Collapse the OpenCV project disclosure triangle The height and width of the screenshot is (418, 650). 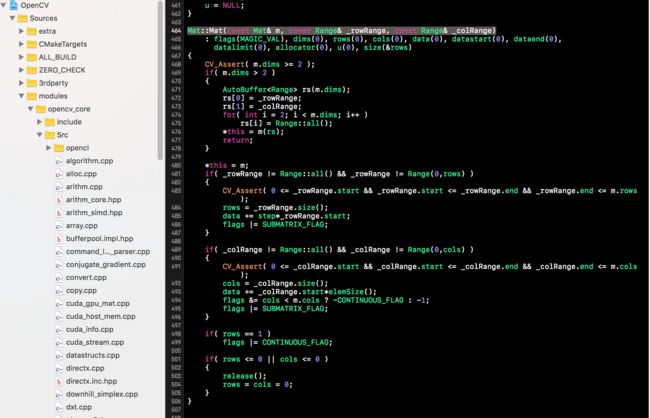(4, 5)
